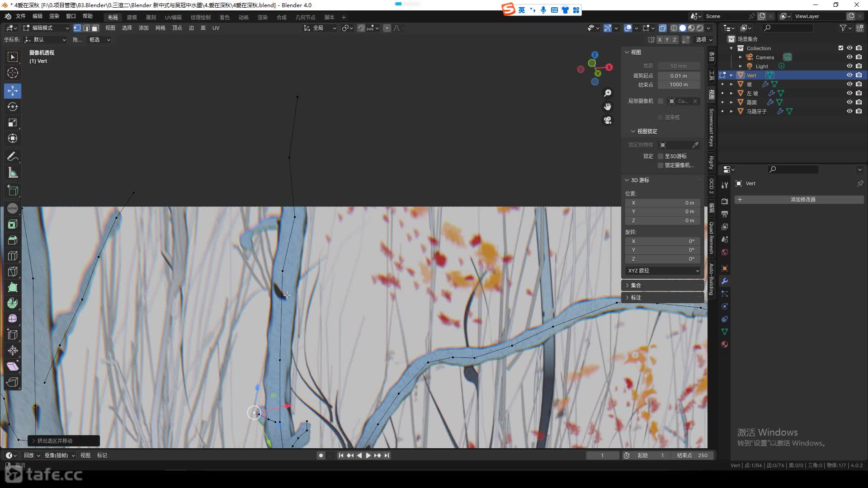Open the 抠像(插帧) keying menu
The image size is (868, 488).
pyautogui.click(x=60, y=455)
